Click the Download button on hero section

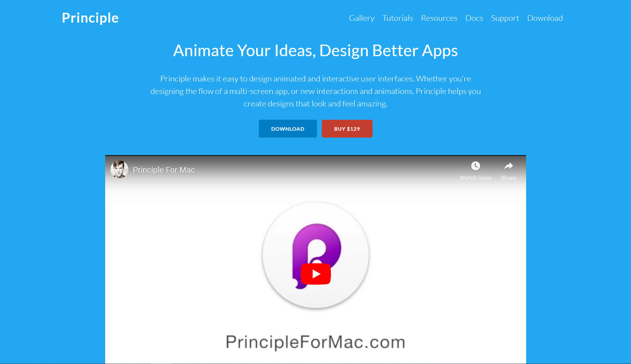288,129
